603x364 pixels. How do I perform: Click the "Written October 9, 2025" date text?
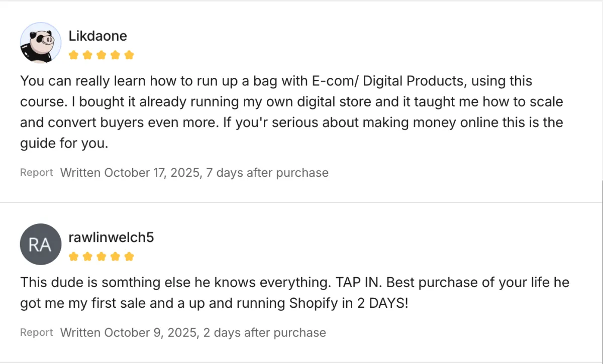[x=128, y=332]
